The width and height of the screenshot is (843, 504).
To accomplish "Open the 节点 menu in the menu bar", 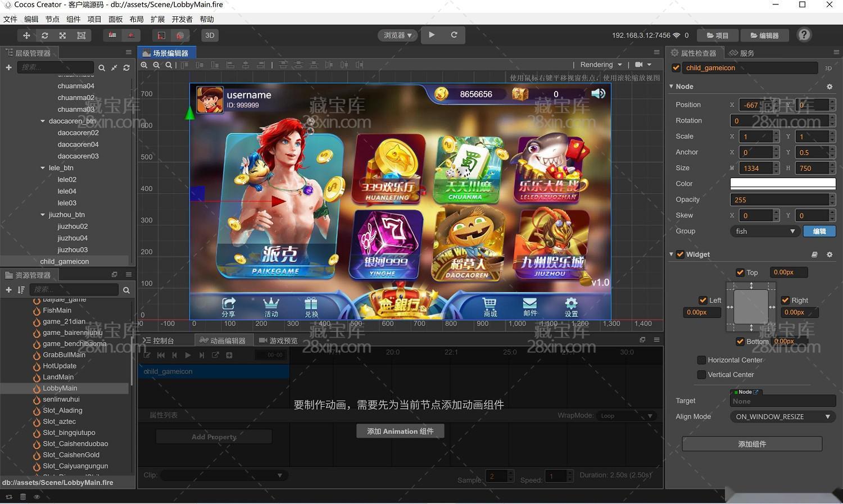I will point(52,19).
